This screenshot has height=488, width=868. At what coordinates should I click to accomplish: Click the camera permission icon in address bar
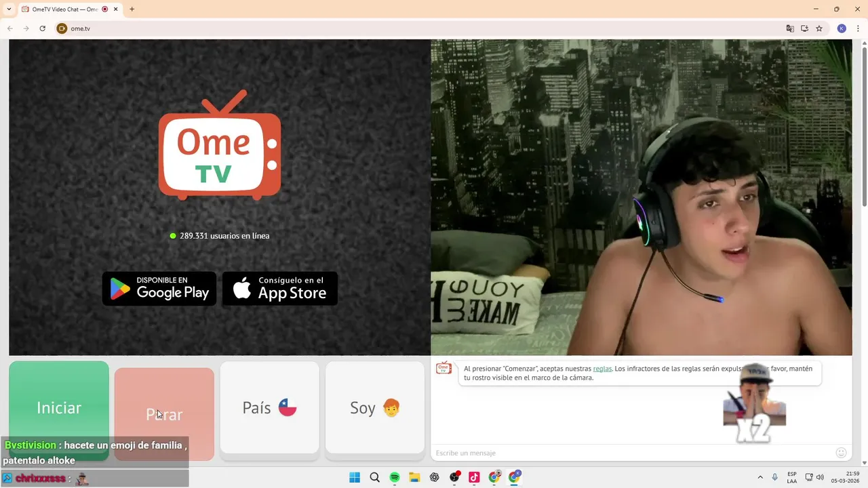pyautogui.click(x=62, y=28)
